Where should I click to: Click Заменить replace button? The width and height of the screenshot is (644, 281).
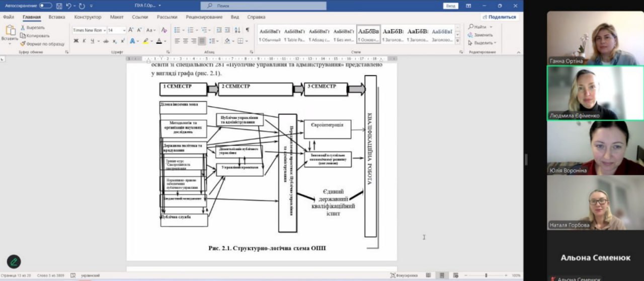click(x=480, y=35)
